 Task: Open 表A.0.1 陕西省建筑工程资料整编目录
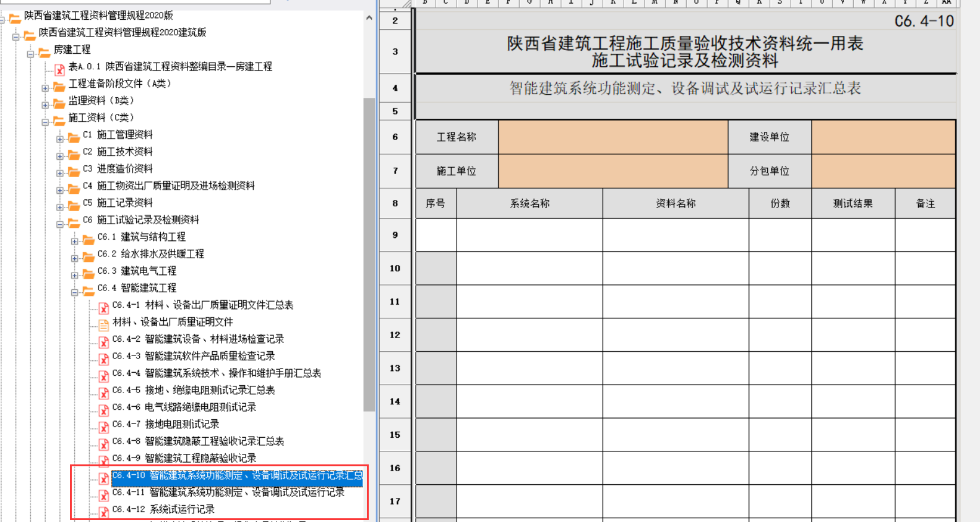click(170, 66)
